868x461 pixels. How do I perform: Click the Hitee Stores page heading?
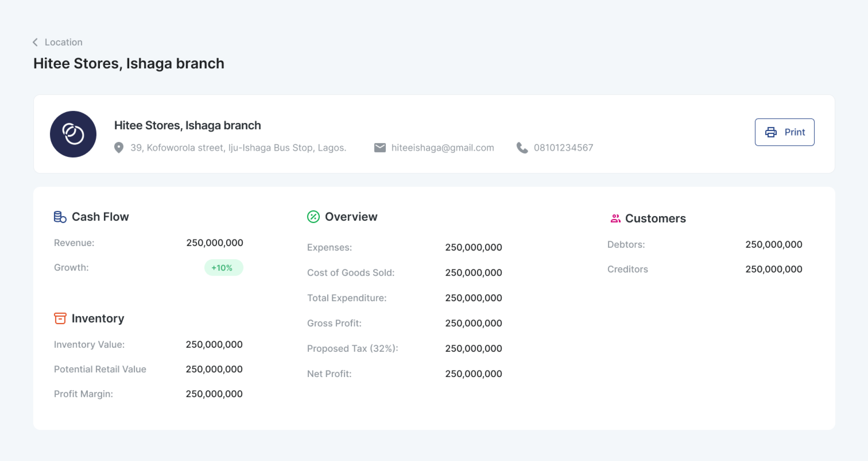coord(129,64)
